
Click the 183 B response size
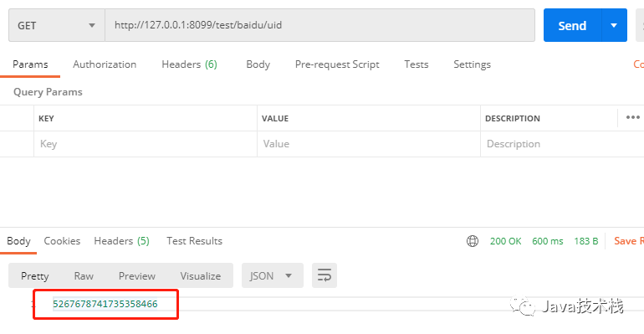pyautogui.click(x=586, y=241)
